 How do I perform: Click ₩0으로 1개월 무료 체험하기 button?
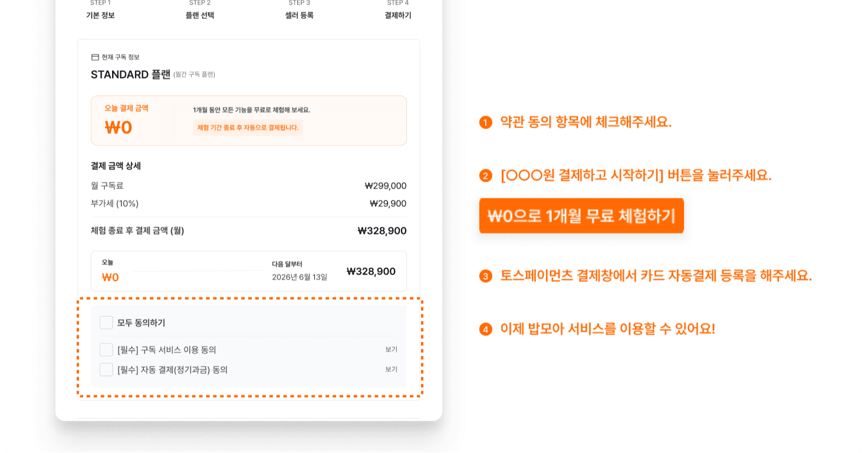coord(581,216)
